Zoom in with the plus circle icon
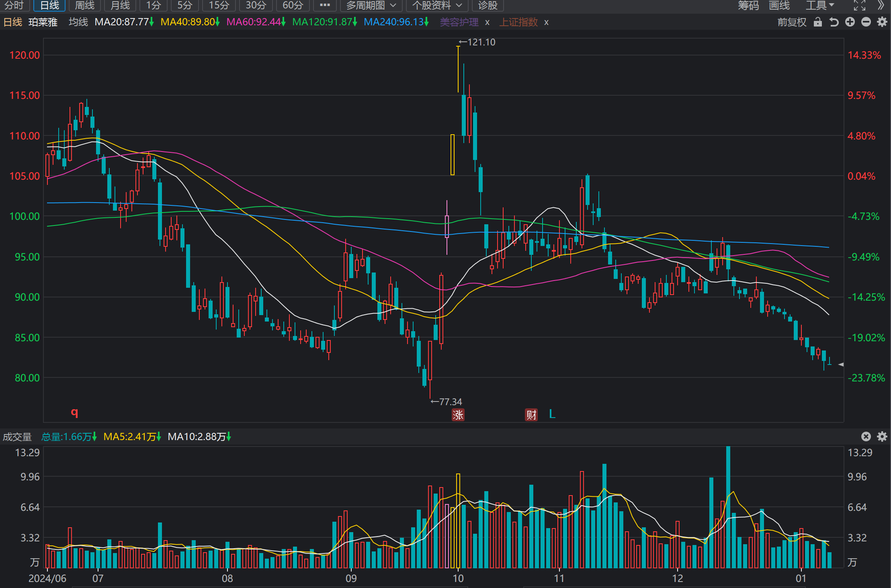This screenshot has width=891, height=588. 850,22
